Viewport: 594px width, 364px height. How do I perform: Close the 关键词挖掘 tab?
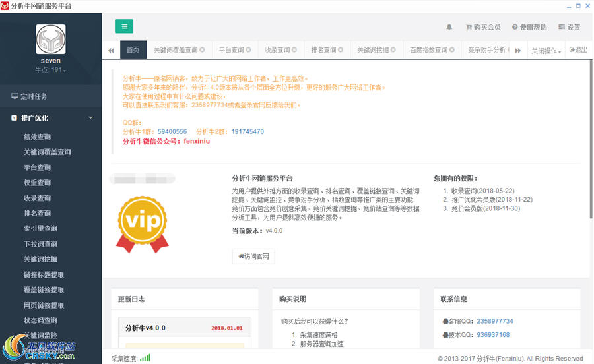[393, 50]
